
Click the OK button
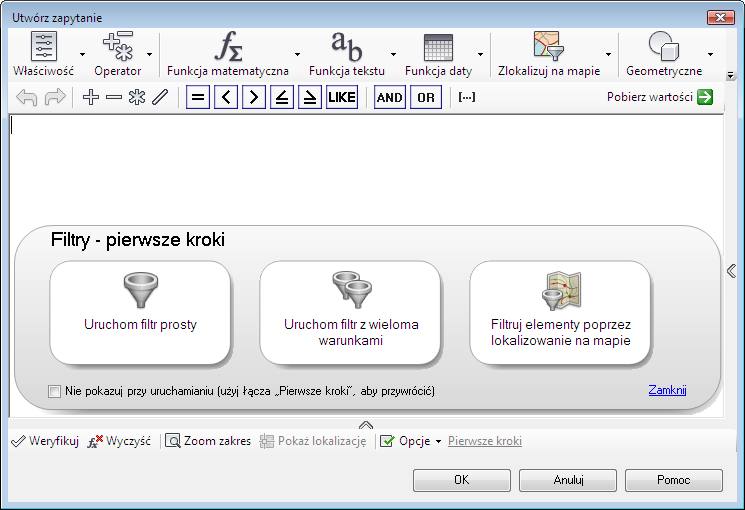coord(462,480)
